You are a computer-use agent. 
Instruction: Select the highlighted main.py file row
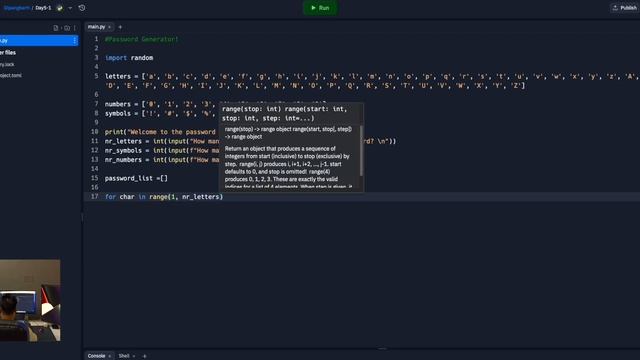tap(39, 40)
